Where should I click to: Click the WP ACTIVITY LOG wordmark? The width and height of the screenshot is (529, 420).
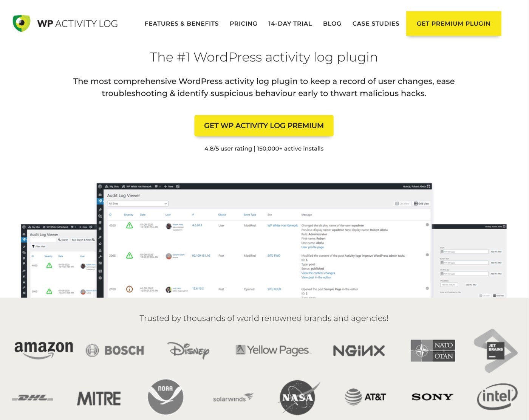77,23
